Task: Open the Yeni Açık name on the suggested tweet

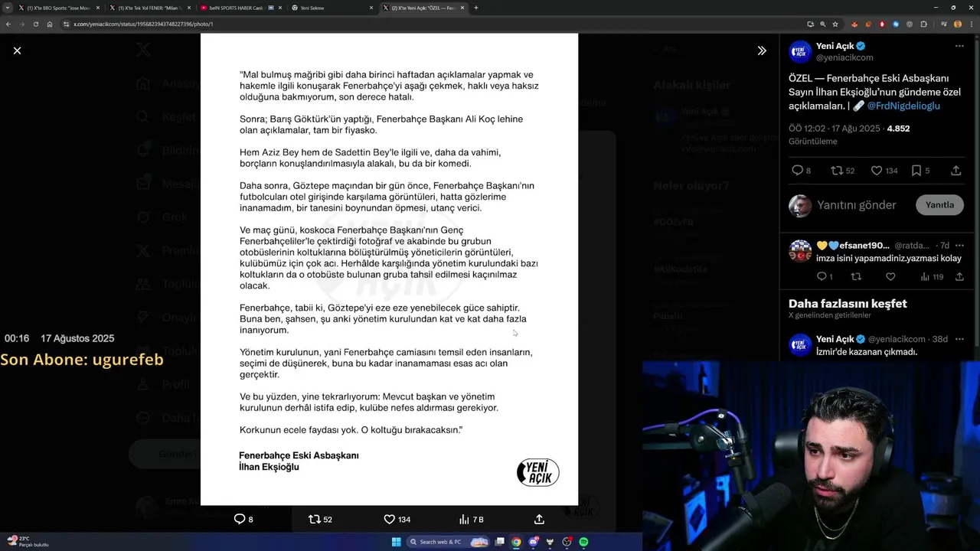Action: tap(835, 339)
